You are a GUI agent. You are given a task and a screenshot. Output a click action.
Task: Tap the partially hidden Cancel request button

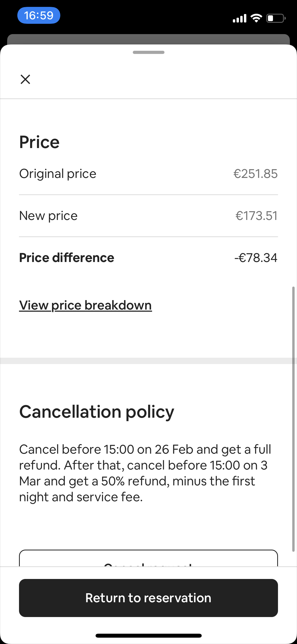(x=148, y=558)
